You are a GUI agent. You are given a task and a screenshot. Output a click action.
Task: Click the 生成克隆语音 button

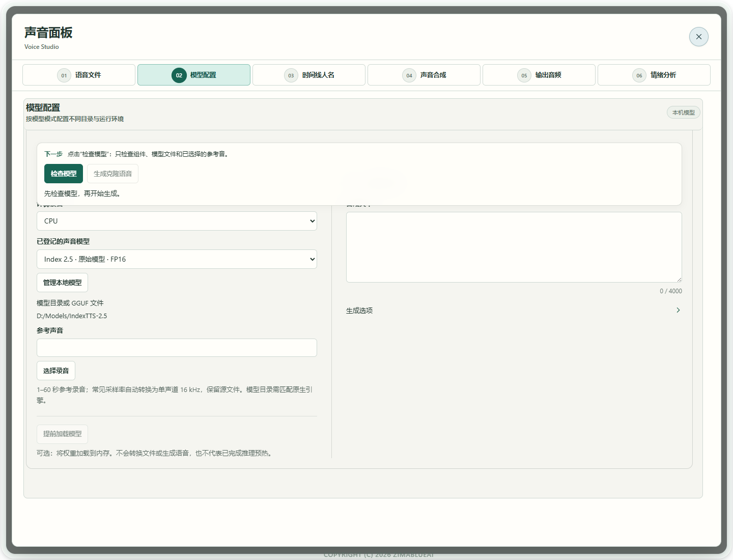pyautogui.click(x=112, y=174)
